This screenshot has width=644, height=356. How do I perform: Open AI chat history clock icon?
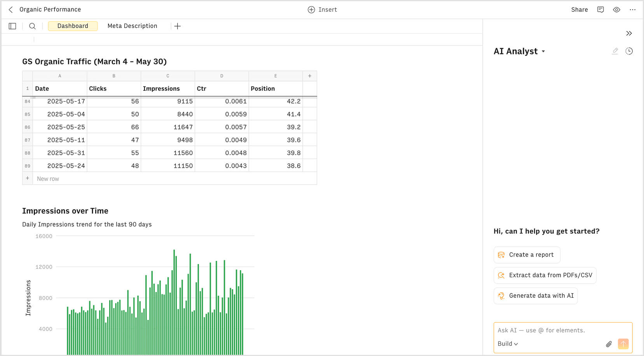click(629, 51)
